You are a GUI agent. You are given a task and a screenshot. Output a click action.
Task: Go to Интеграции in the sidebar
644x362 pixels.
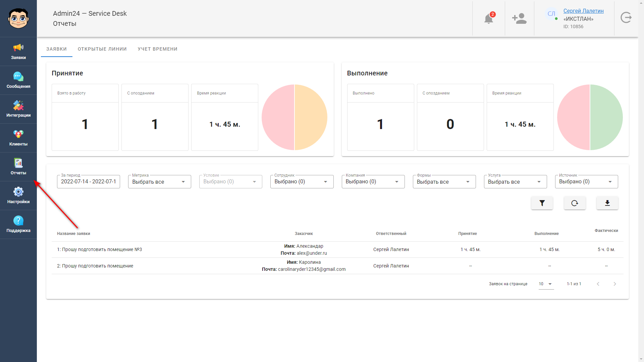point(18,109)
